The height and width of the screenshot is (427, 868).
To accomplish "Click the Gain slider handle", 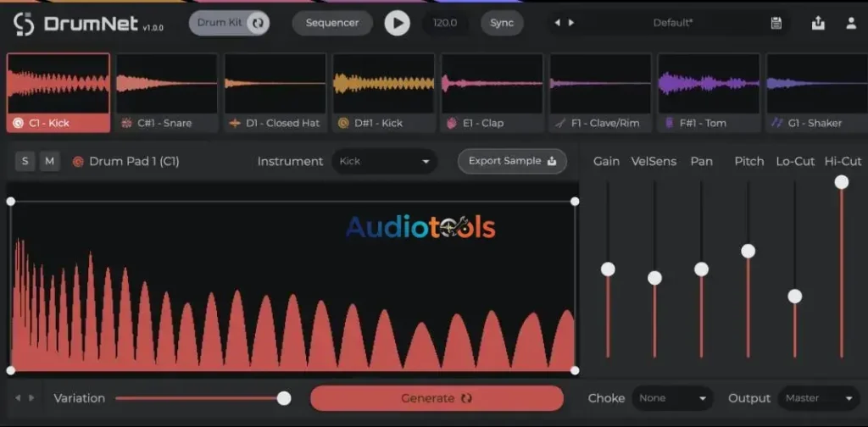I will click(x=608, y=269).
